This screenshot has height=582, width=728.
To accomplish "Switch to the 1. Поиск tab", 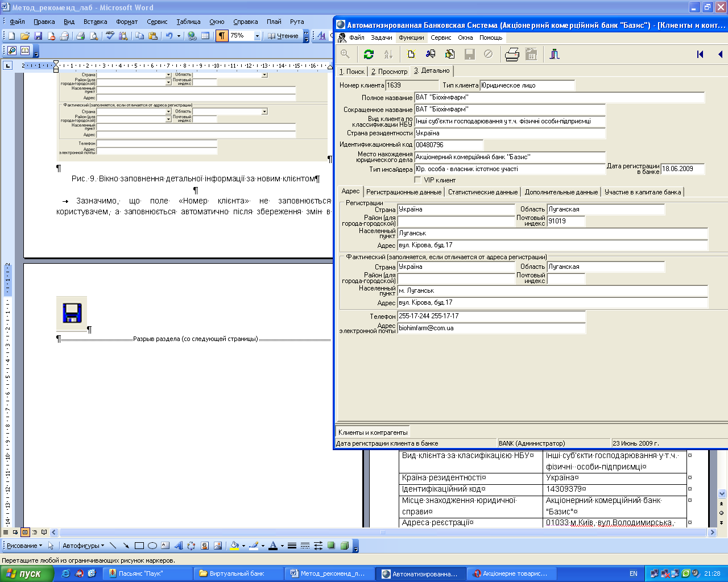I will pyautogui.click(x=352, y=71).
